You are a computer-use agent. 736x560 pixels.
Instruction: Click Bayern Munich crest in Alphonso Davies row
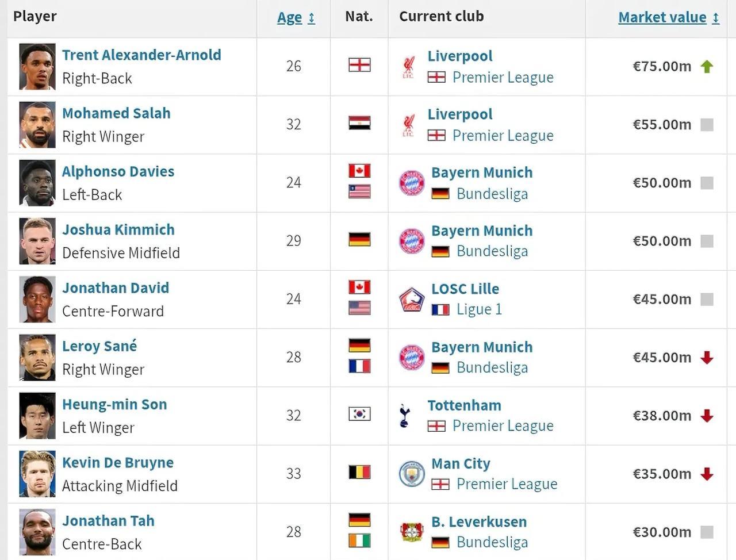(412, 183)
